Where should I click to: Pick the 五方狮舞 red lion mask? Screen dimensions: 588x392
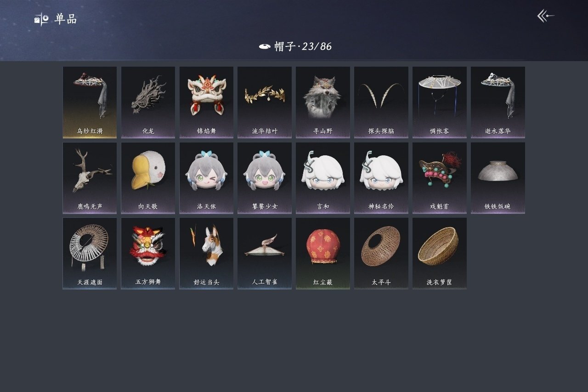tap(148, 253)
